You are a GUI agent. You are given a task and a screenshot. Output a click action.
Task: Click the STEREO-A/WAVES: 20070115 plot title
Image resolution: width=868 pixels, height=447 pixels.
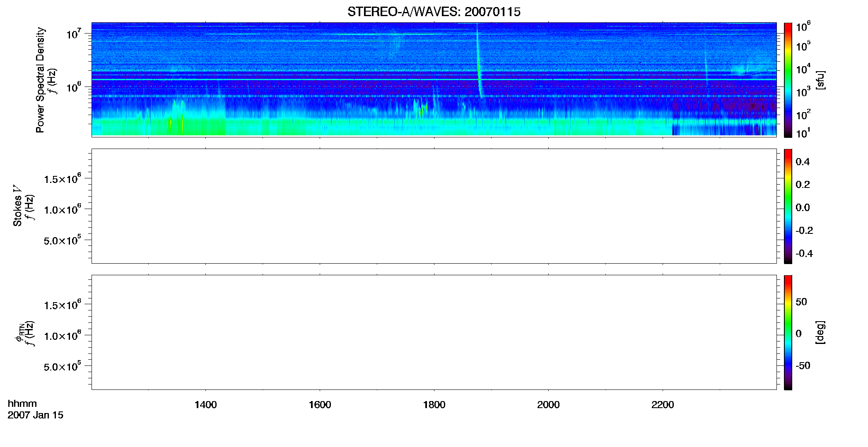[434, 12]
